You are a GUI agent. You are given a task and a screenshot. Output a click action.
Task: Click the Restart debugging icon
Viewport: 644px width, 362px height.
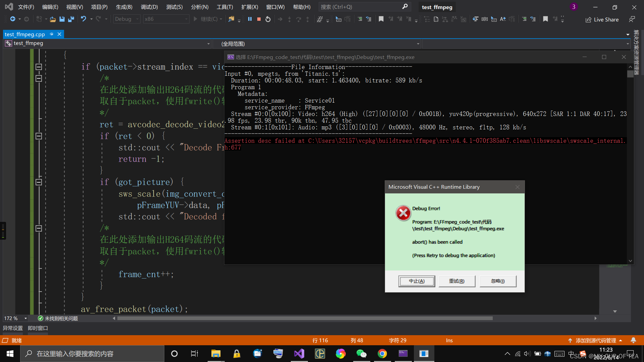tap(268, 19)
